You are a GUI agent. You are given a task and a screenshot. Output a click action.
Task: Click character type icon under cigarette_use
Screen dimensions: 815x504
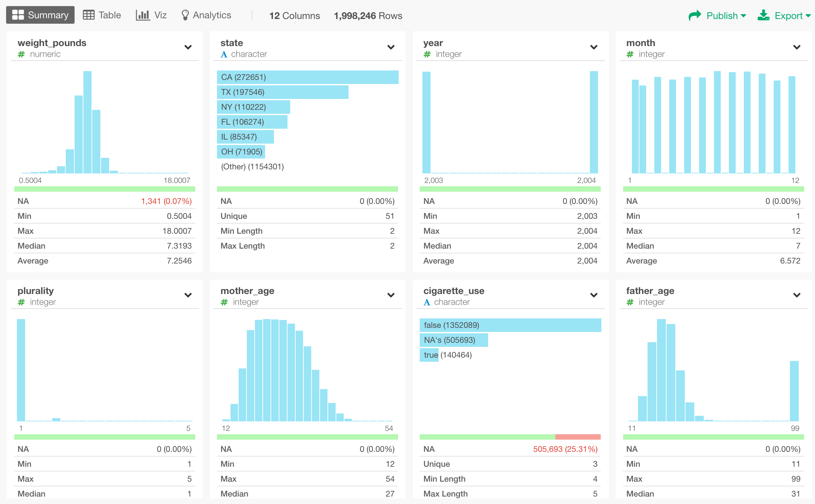tap(427, 302)
